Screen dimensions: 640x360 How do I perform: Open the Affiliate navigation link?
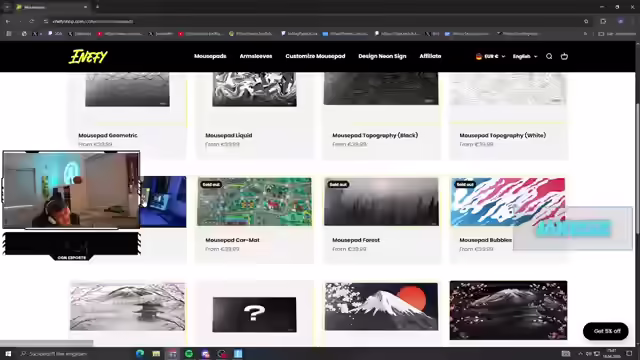tap(430, 56)
